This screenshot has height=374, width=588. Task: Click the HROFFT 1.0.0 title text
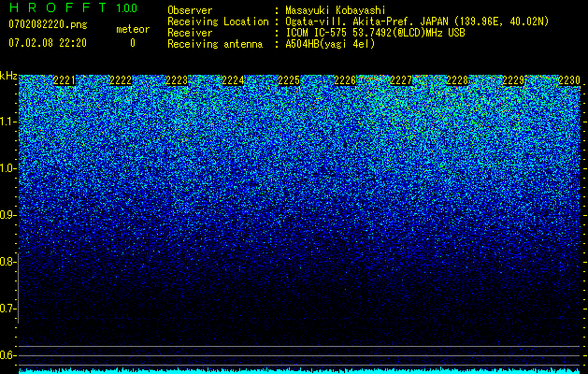73,7
